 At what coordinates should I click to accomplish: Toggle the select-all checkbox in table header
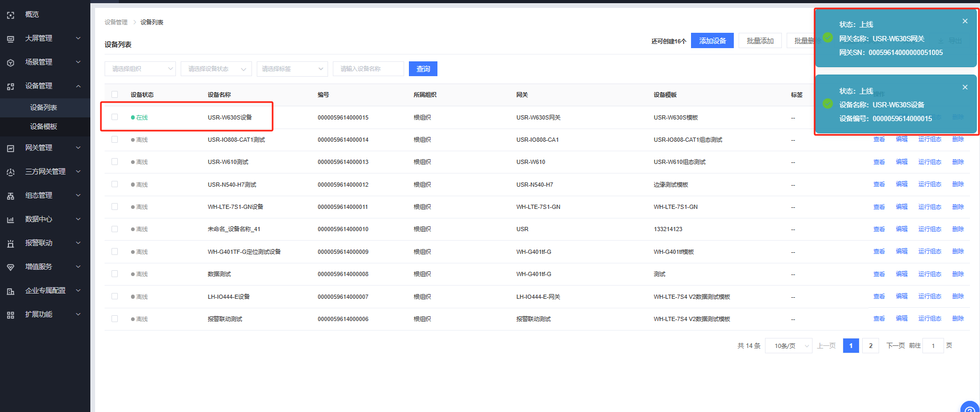pyautogui.click(x=115, y=95)
